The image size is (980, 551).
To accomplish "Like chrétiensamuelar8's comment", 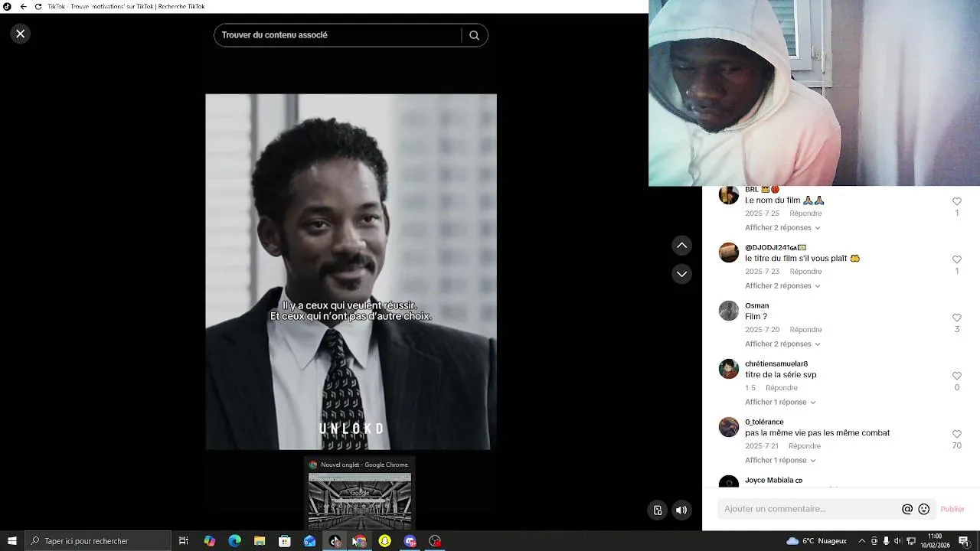I will pyautogui.click(x=956, y=377).
